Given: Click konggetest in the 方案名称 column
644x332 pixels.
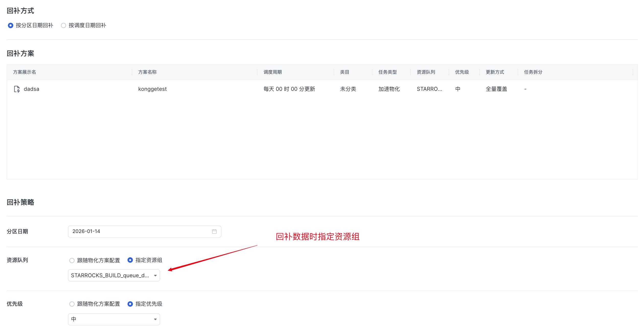Looking at the screenshot, I should pyautogui.click(x=152, y=89).
